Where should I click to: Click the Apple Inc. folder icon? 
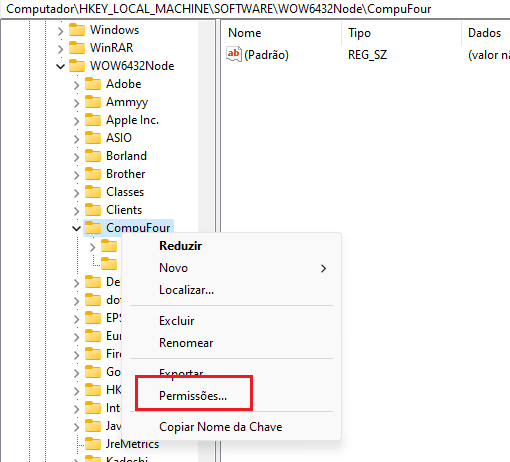point(93,120)
